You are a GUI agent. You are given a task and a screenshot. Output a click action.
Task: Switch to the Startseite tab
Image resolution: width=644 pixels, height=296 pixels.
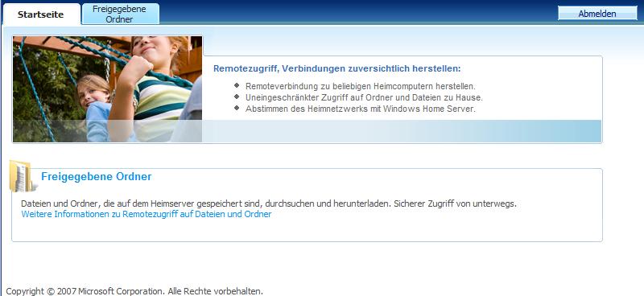[41, 14]
